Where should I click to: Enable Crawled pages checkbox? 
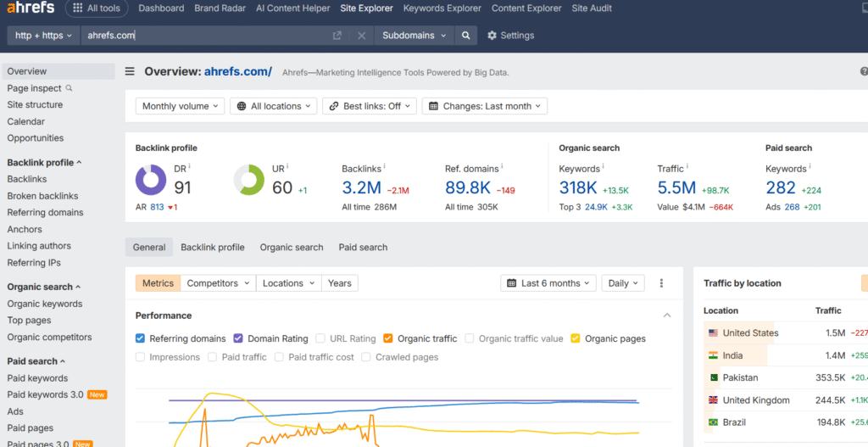366,357
